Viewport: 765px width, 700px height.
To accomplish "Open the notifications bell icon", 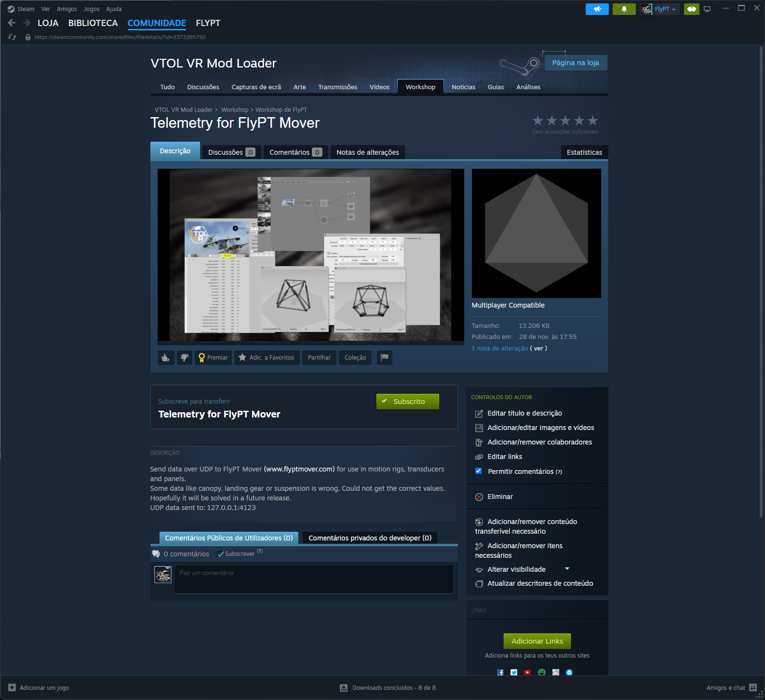I will (x=624, y=9).
